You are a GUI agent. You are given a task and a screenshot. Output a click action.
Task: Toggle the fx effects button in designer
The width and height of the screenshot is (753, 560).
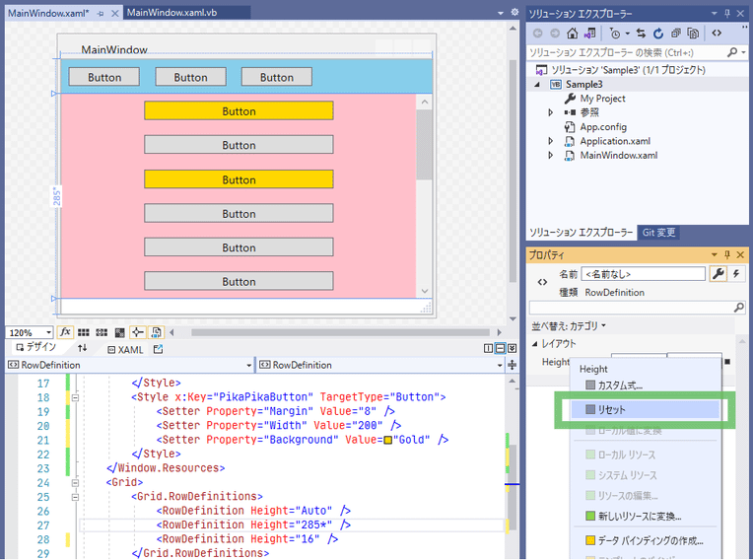coord(65,333)
